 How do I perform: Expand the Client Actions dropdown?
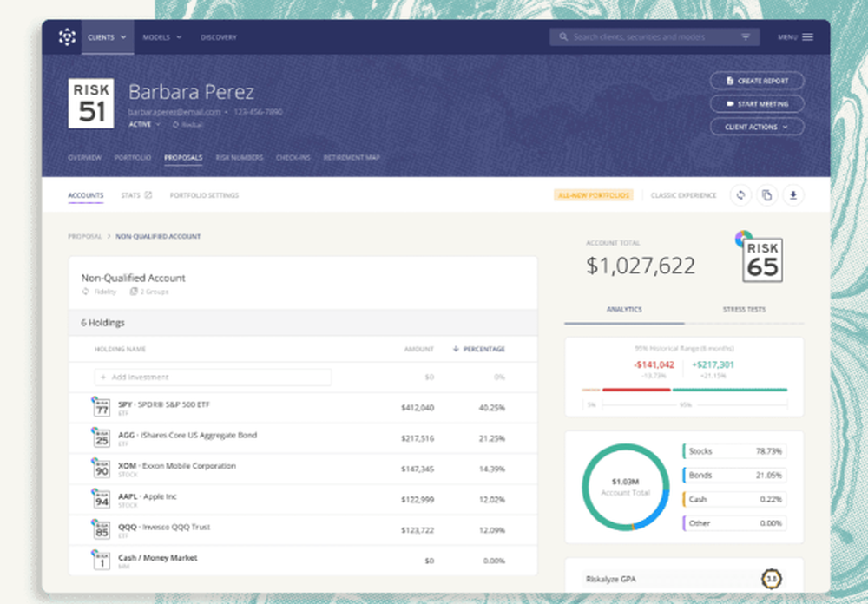click(x=757, y=127)
